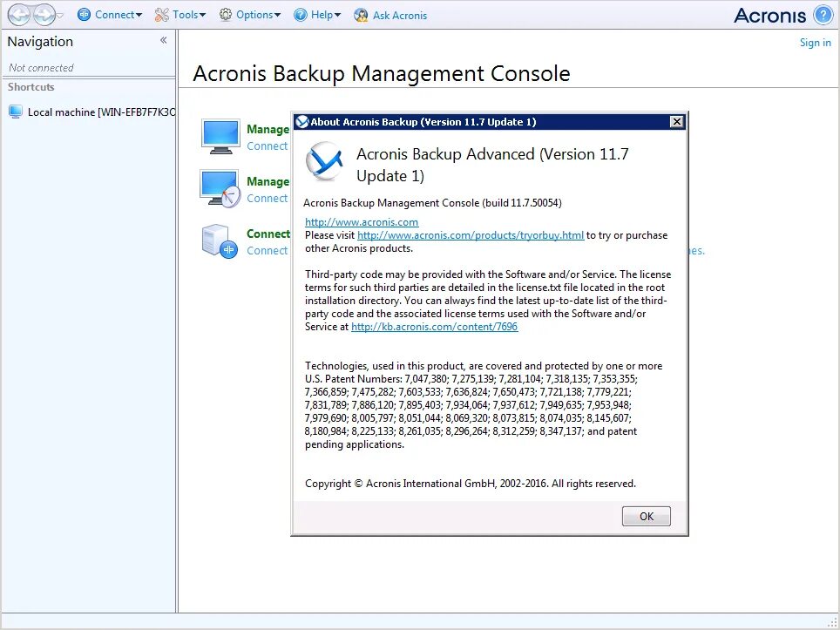Click Connect link under first Manage heading

pos(267,146)
